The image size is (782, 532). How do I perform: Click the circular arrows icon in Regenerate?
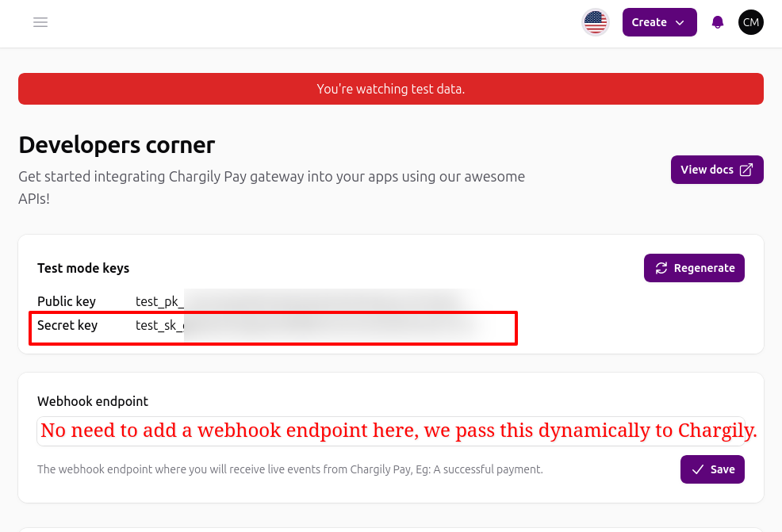[661, 268]
